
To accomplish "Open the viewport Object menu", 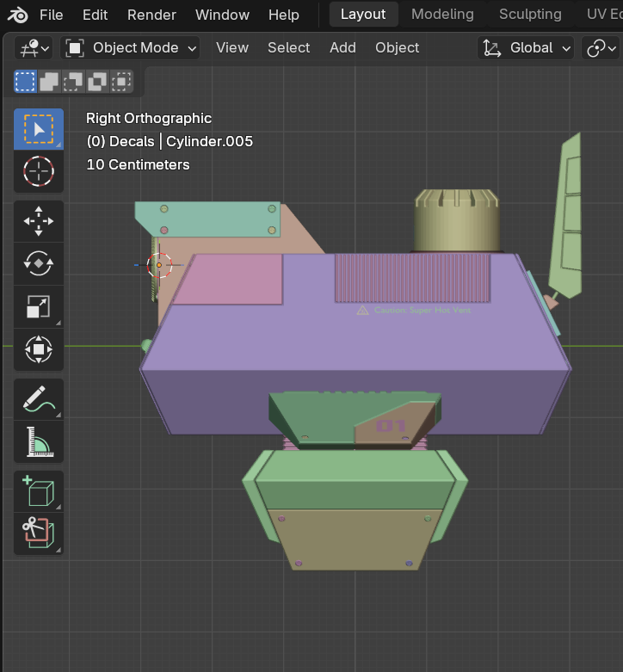I will point(398,47).
